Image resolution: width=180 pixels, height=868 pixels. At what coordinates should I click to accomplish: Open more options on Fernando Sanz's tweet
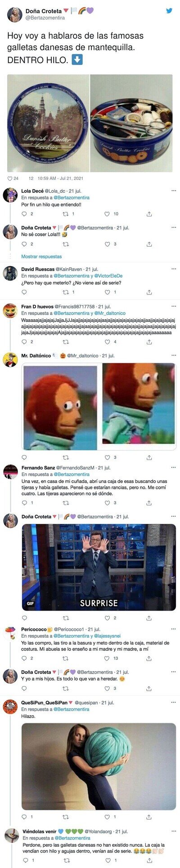173,468
